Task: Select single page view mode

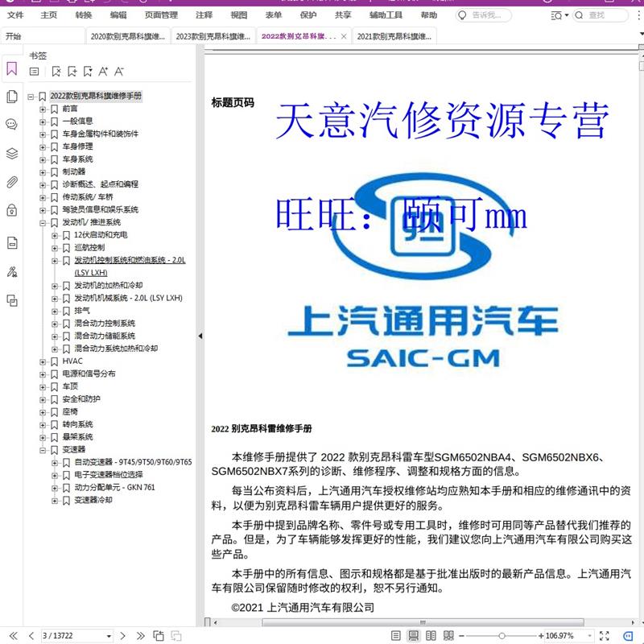Action: 395,636
